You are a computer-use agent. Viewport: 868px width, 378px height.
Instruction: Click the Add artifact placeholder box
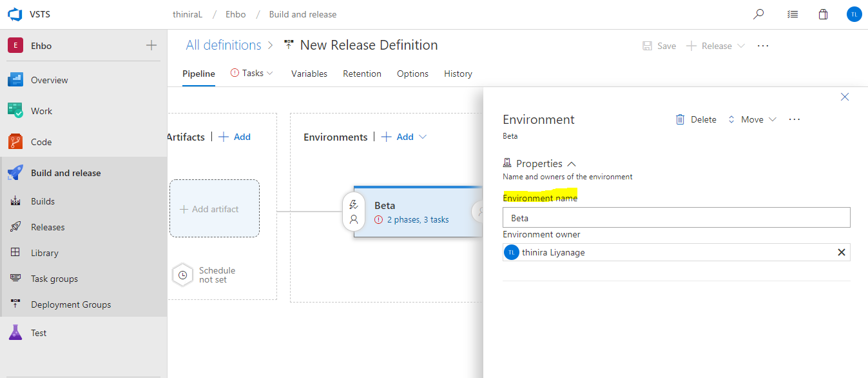(215, 208)
